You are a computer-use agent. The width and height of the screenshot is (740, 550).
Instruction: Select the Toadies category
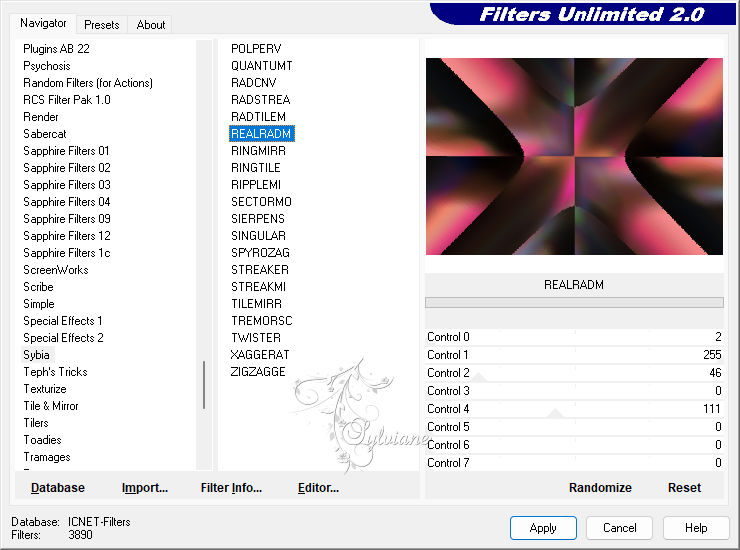pos(42,440)
